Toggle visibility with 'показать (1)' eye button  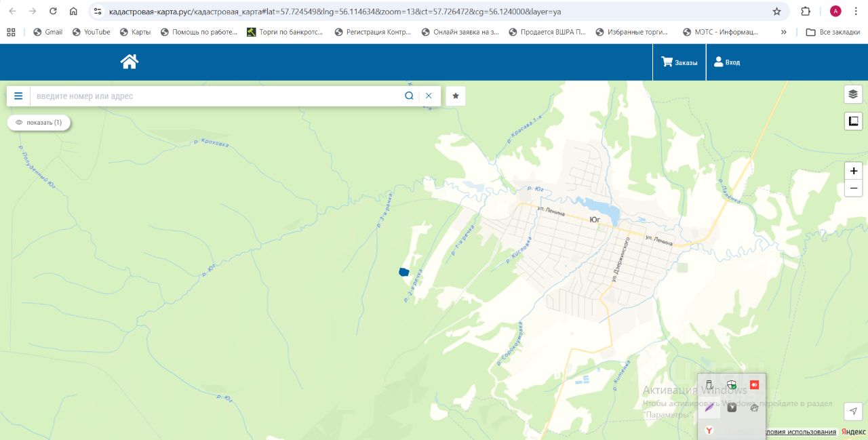39,123
